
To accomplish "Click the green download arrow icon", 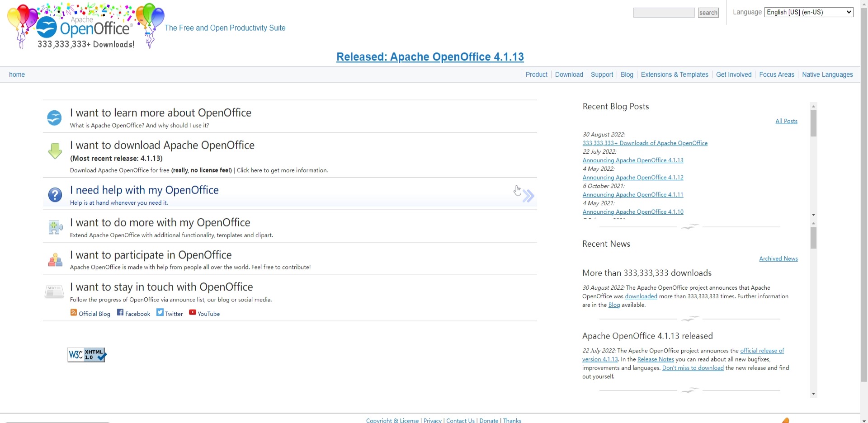I will point(55,151).
